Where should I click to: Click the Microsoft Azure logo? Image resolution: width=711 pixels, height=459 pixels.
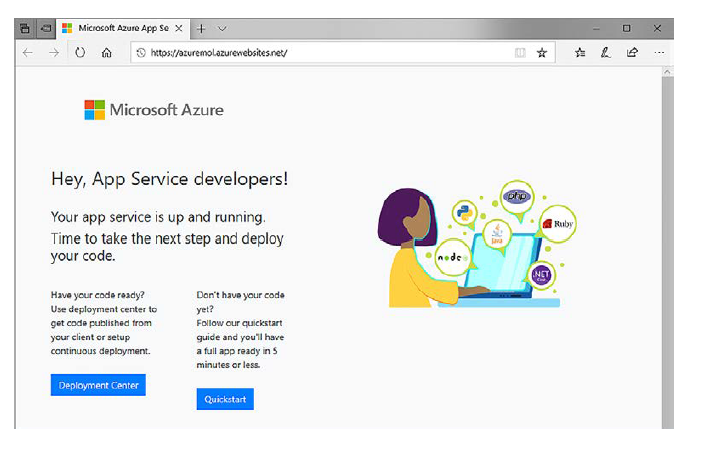coord(154,110)
